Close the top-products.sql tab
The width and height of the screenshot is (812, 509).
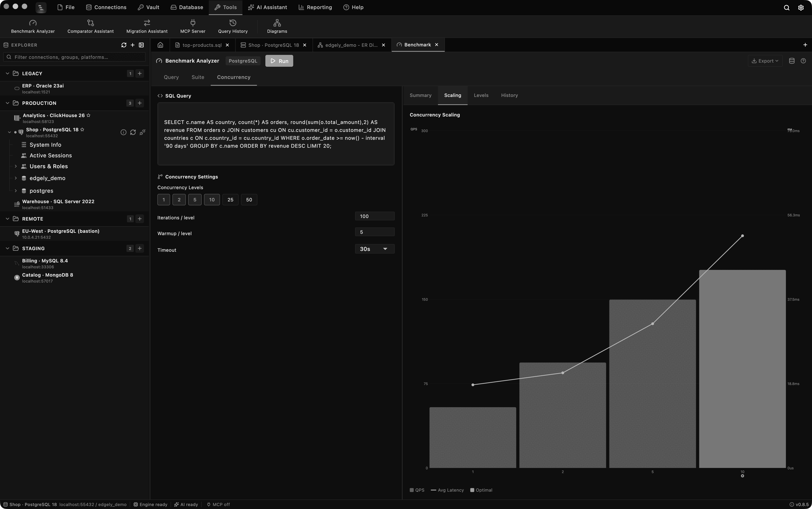pos(227,45)
